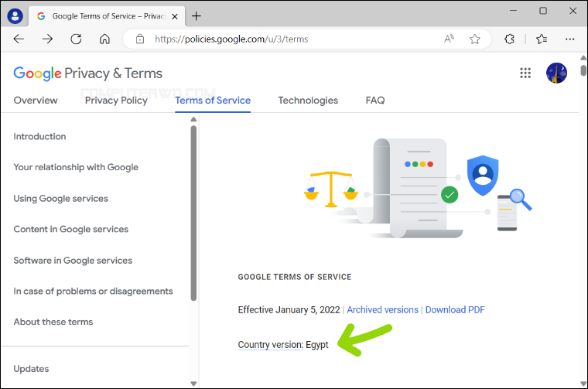Go to Using Google services

(61, 198)
